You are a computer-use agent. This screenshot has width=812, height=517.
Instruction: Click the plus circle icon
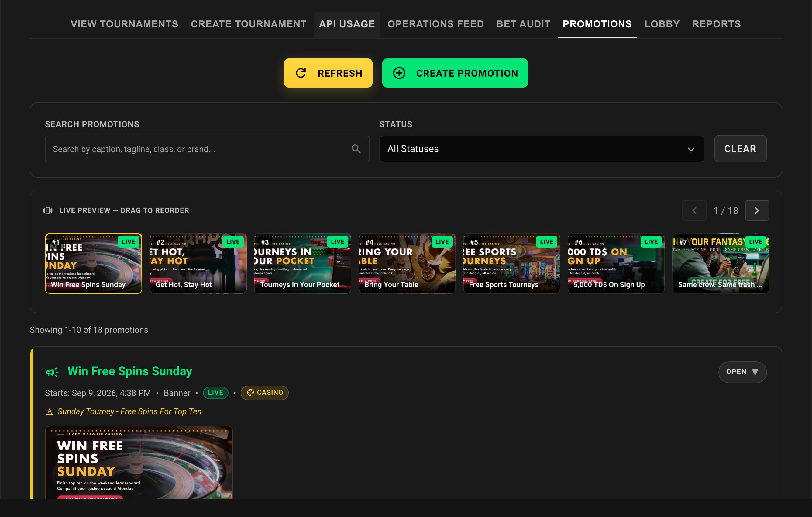[x=399, y=73]
